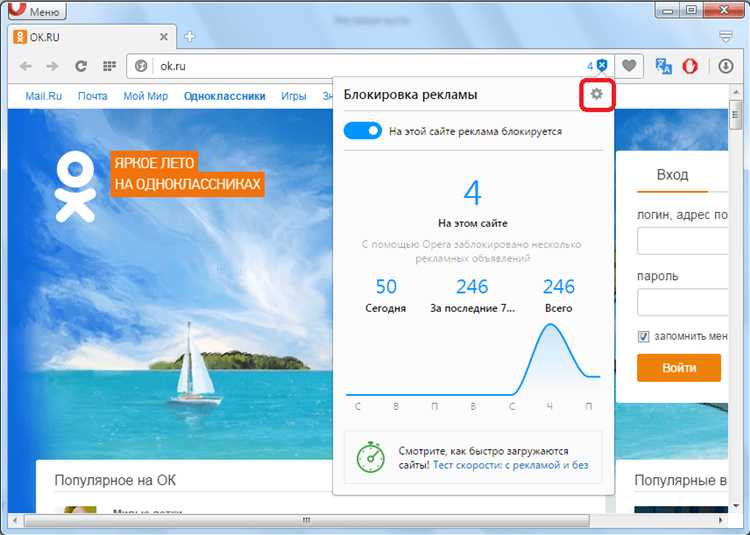Maximize the Opera window
This screenshot has width=750, height=535.
point(692,9)
